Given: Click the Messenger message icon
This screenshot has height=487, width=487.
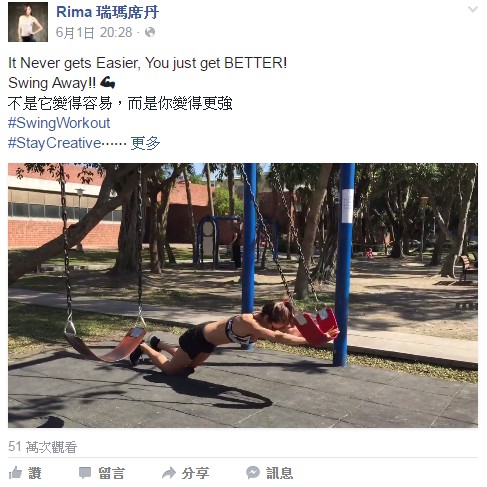Looking at the screenshot, I should point(253,472).
